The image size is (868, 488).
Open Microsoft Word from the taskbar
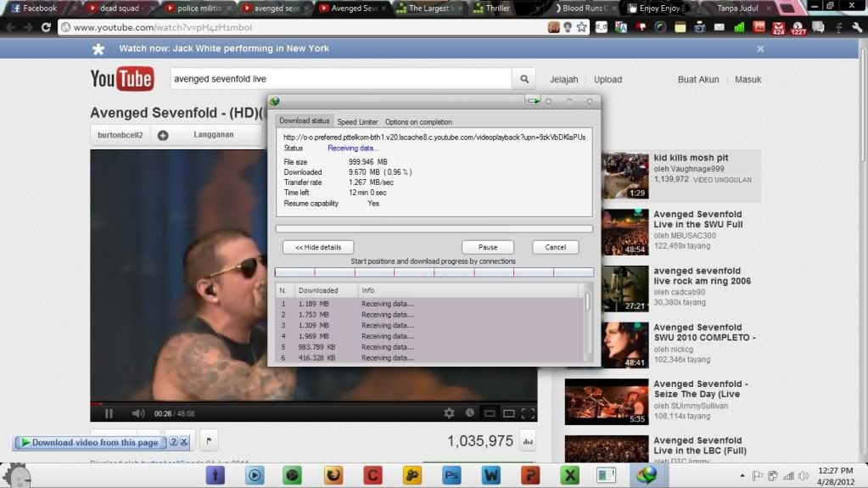pos(491,475)
